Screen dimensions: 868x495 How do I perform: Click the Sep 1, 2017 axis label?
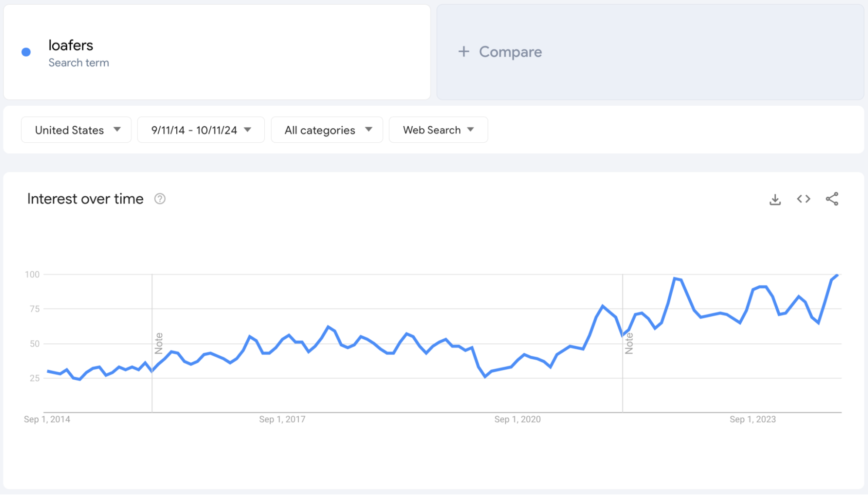282,419
